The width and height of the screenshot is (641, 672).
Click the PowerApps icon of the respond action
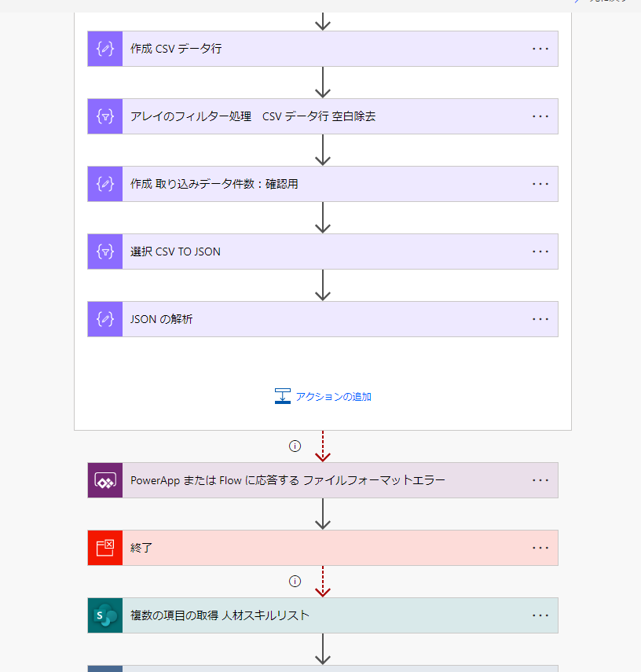(x=105, y=480)
